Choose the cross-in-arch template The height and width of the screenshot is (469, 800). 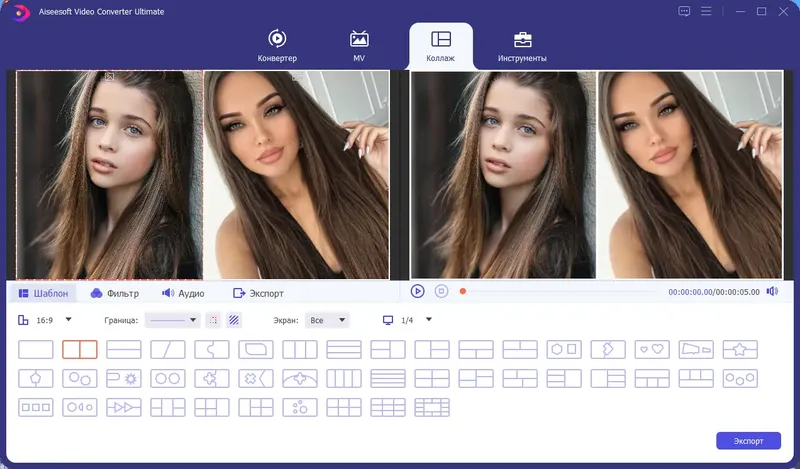coord(299,379)
